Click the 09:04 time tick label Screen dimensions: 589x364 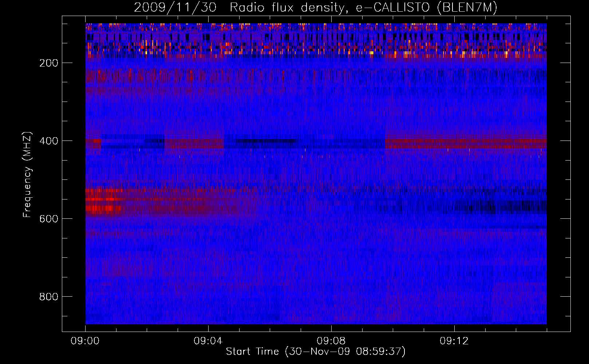[208, 341]
